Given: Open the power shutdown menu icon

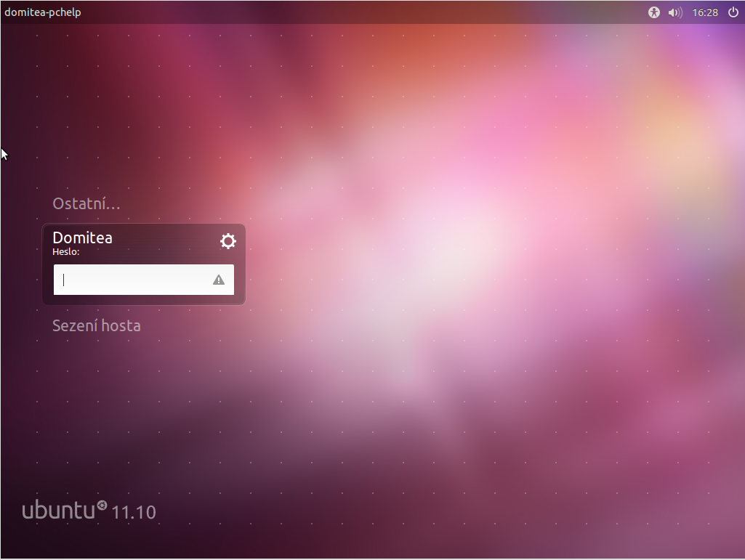Looking at the screenshot, I should (x=733, y=12).
